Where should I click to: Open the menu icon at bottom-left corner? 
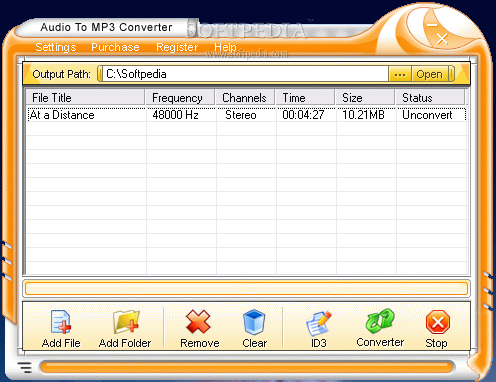point(25,367)
